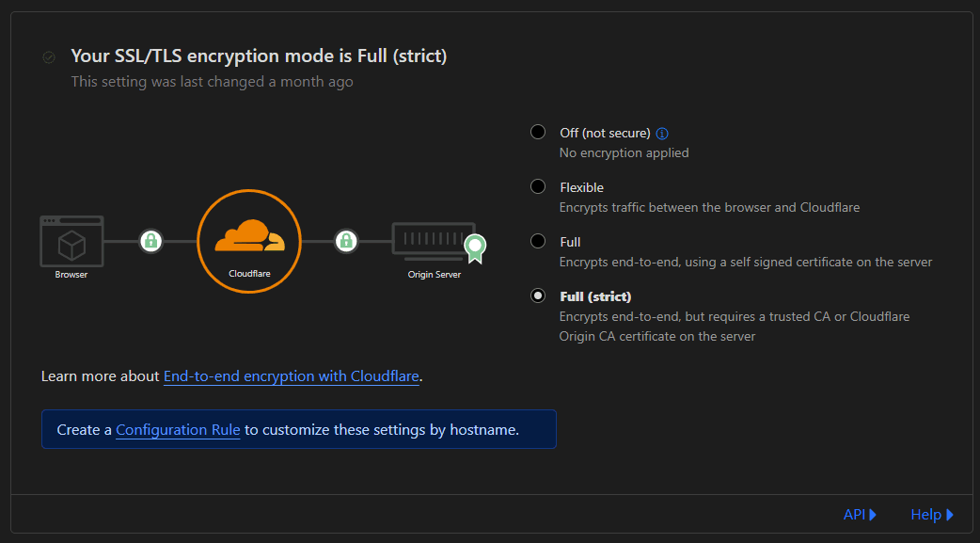Click the green certificate badge on Origin Server
The image size is (980, 543).
click(475, 248)
